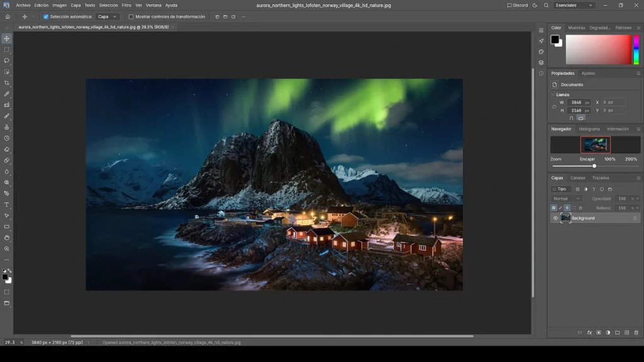Create a new layer in Capas panel
The width and height of the screenshot is (644, 362).
(627, 332)
